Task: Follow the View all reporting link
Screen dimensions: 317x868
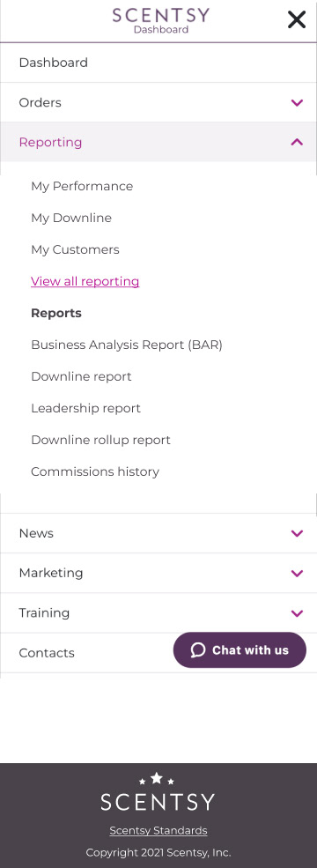Action: click(85, 281)
